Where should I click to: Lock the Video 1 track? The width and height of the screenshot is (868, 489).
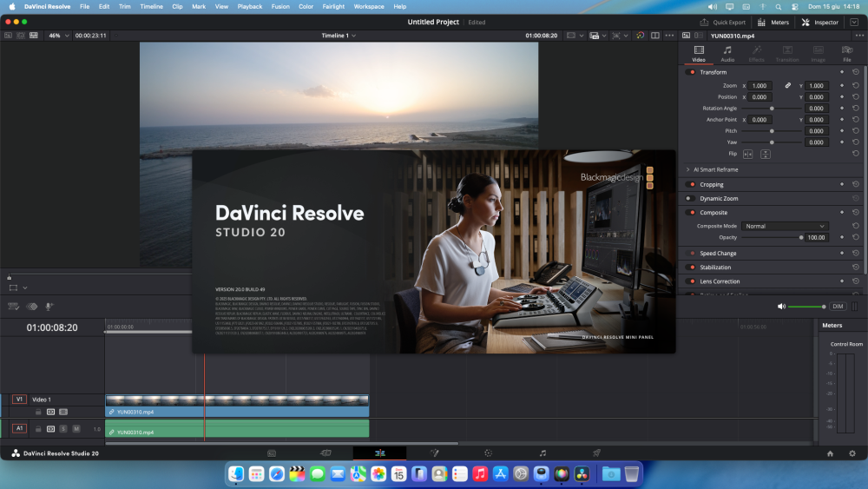tap(38, 412)
